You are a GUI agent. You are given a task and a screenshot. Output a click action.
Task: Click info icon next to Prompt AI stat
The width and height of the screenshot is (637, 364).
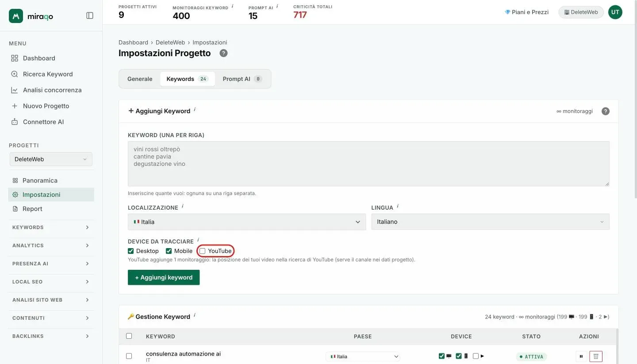pyautogui.click(x=277, y=7)
